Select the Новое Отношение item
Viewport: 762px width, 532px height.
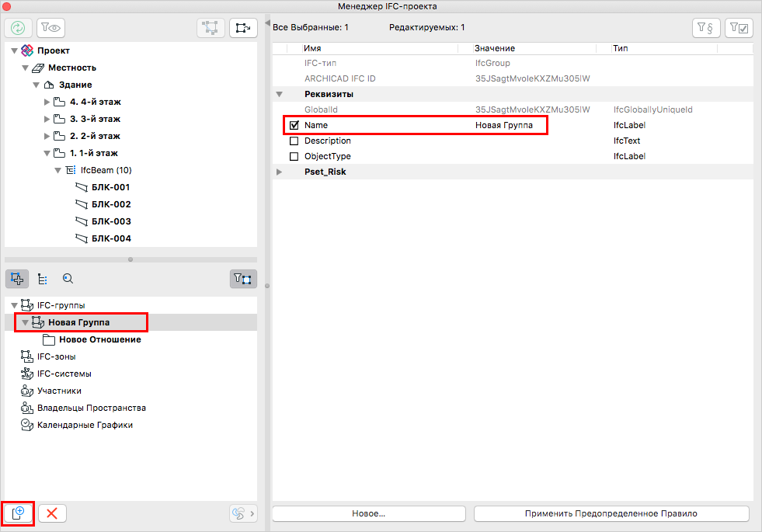pos(100,339)
